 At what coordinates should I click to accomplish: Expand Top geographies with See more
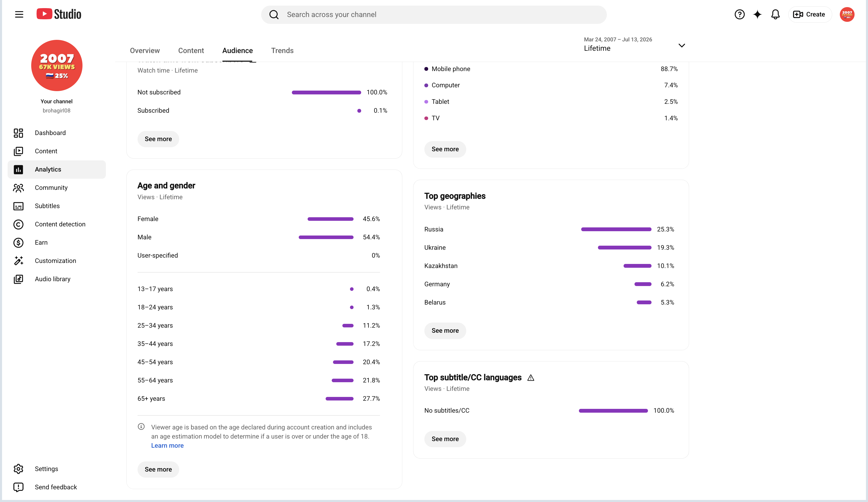445,331
